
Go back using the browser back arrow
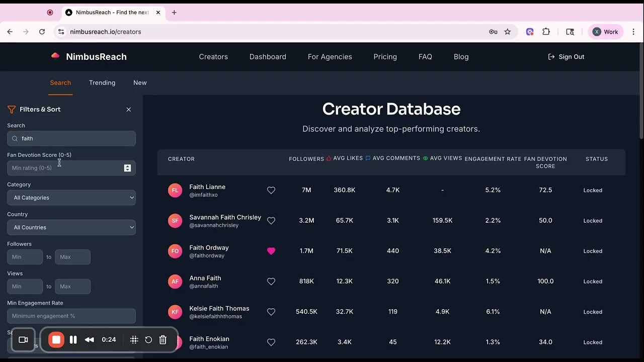tap(10, 32)
